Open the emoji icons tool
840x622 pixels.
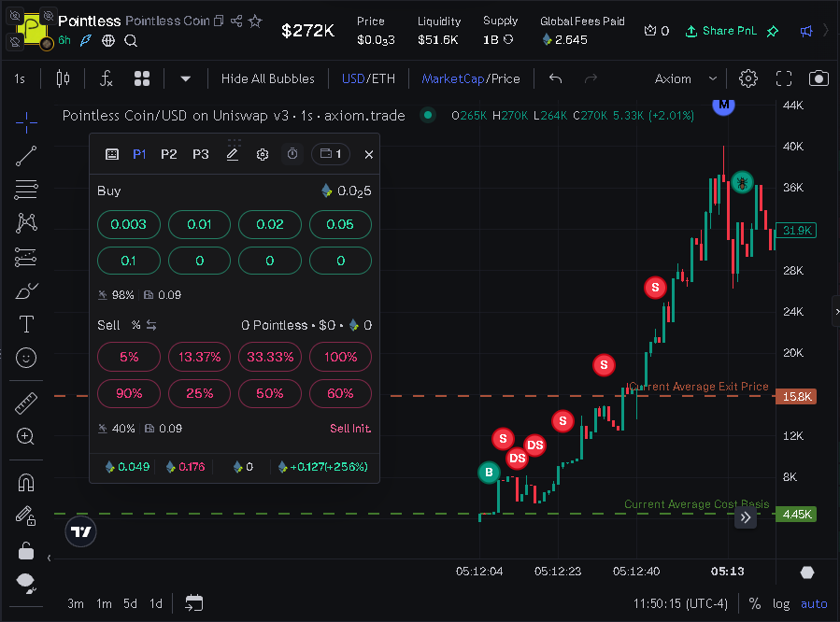[x=26, y=358]
